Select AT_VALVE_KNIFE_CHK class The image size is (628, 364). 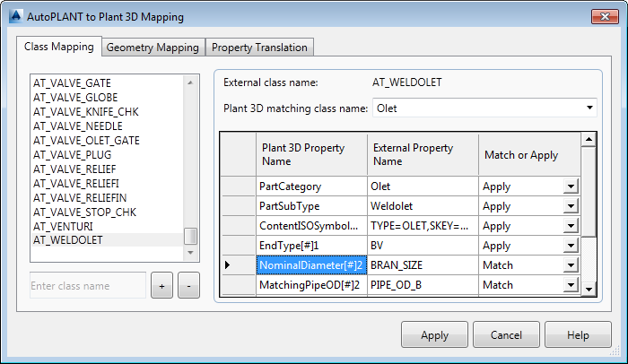click(107, 112)
